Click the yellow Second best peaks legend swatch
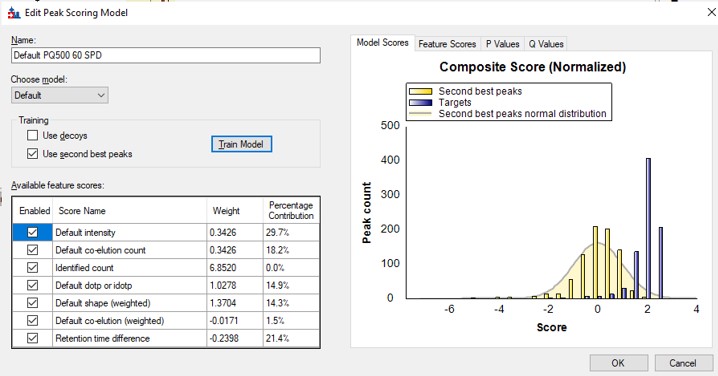This screenshot has width=718, height=376. click(420, 91)
